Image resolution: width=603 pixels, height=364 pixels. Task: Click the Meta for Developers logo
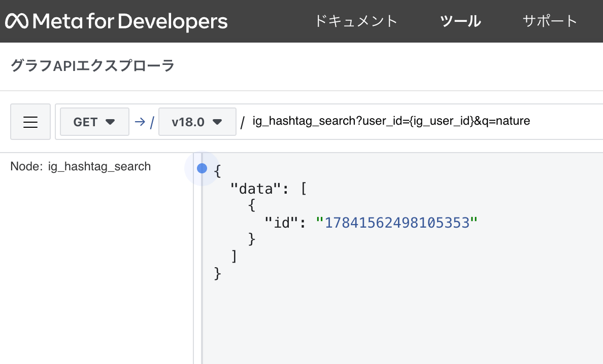[x=116, y=21]
